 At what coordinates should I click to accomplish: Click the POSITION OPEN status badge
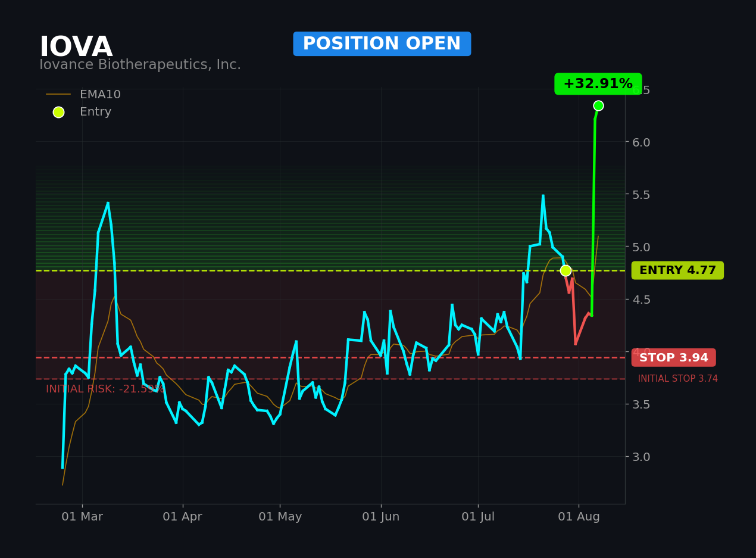(382, 44)
